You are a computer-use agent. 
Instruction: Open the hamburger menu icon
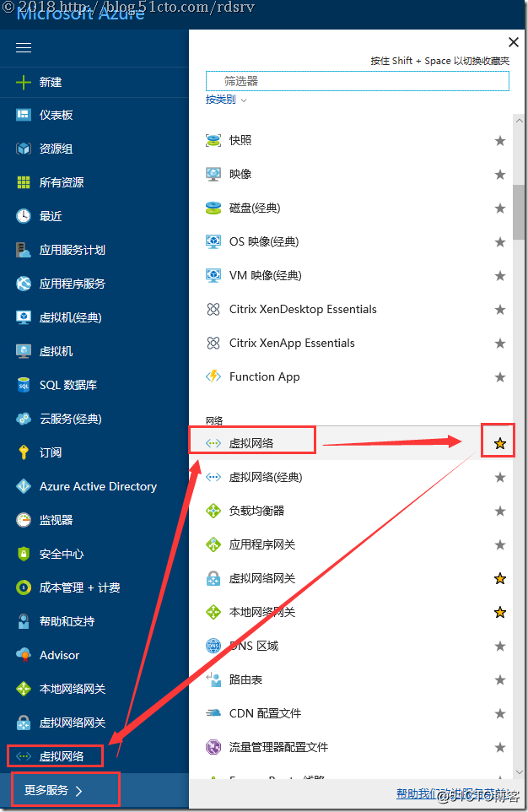coord(24,47)
